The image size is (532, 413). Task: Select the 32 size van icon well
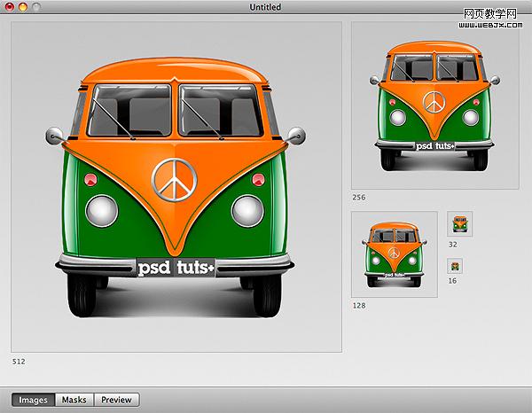point(459,224)
